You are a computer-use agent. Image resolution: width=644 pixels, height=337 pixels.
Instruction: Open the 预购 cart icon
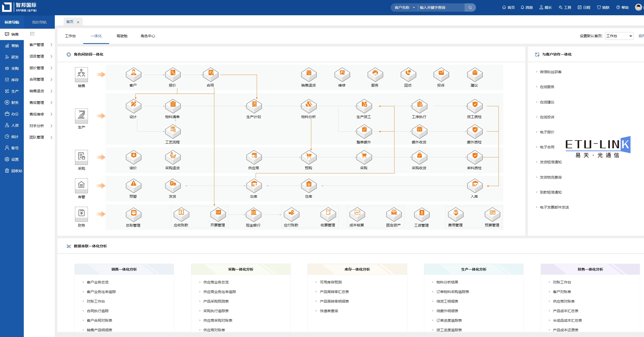click(309, 157)
